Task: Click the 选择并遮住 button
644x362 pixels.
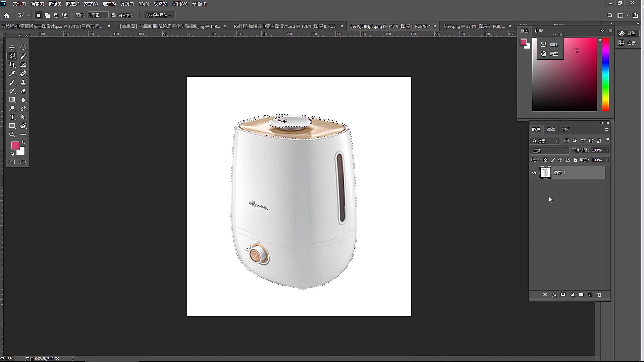Action: click(x=159, y=15)
